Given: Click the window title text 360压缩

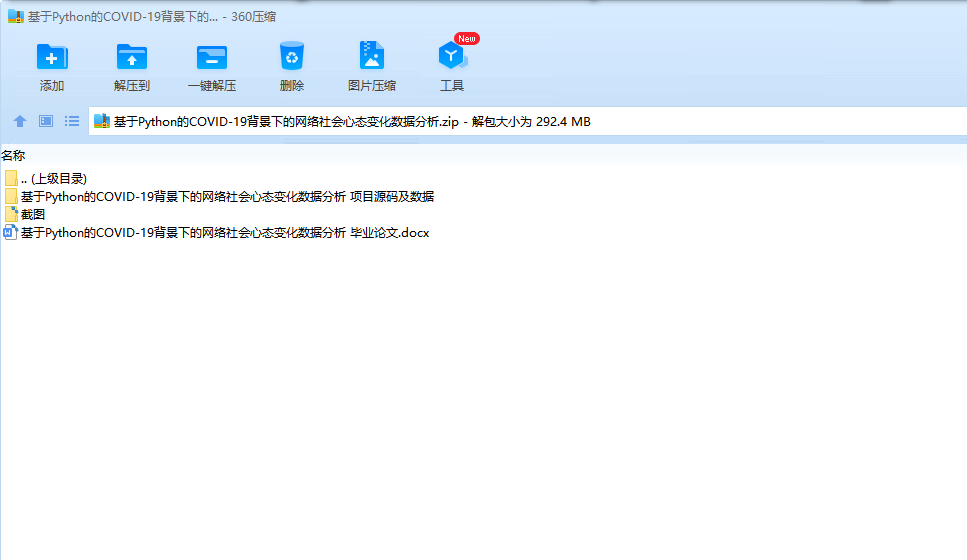Looking at the screenshot, I should click(x=253, y=17).
